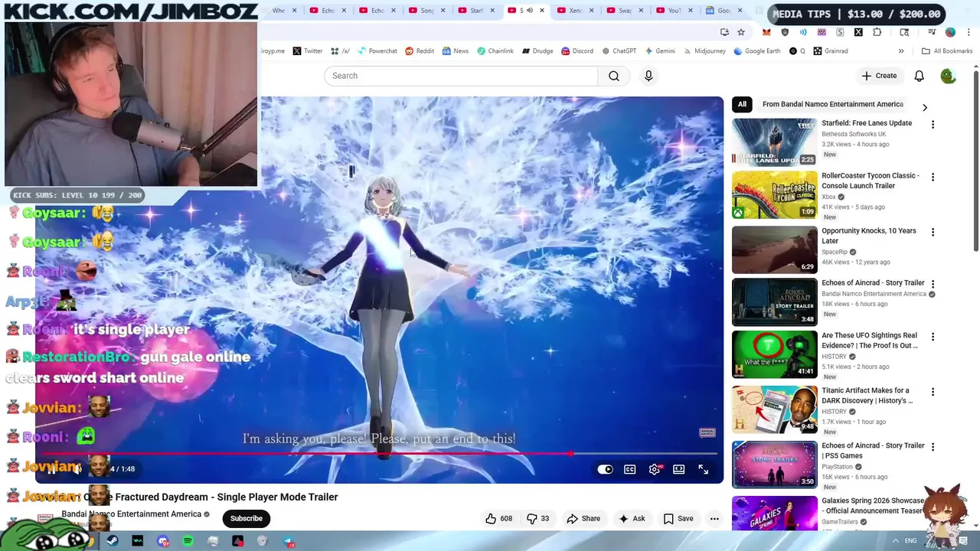Image resolution: width=980 pixels, height=551 pixels.
Task: Seek on the video progress bar
Action: (x=379, y=454)
